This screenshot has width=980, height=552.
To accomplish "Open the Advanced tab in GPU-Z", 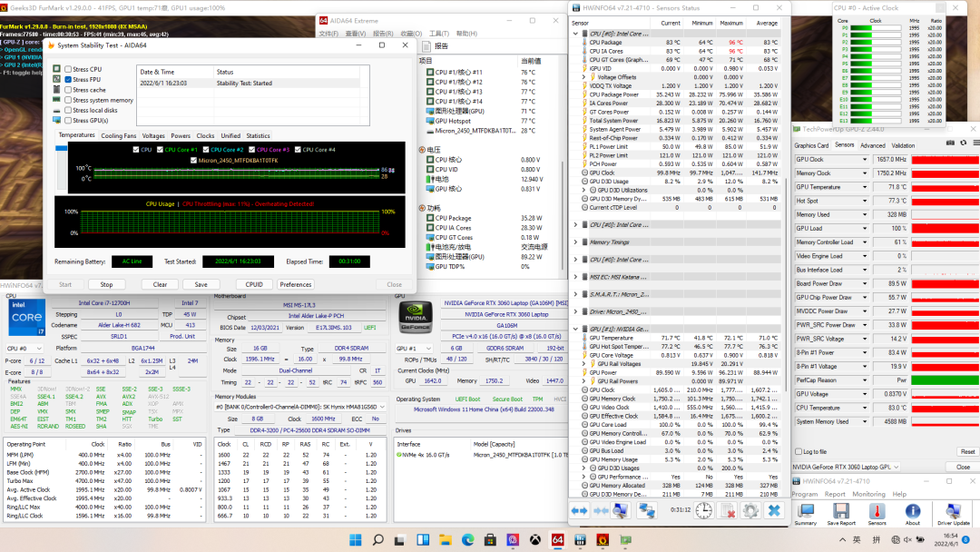I will point(872,145).
